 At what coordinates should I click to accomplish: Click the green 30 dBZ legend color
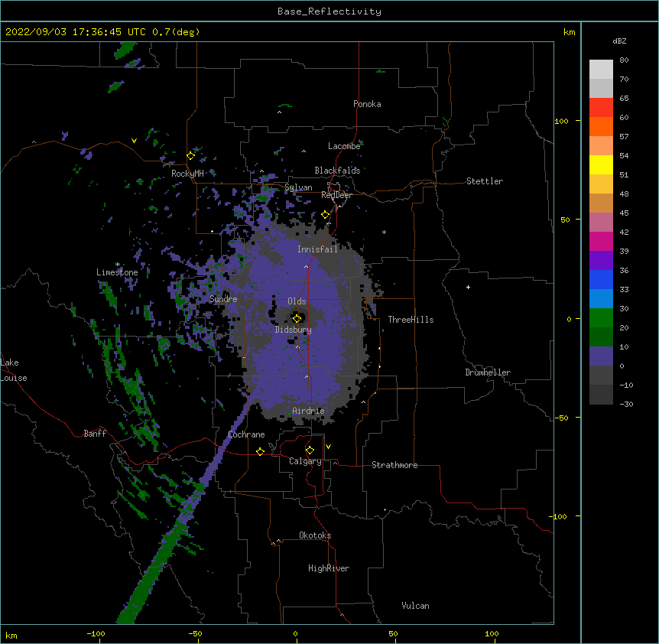[x=601, y=318]
